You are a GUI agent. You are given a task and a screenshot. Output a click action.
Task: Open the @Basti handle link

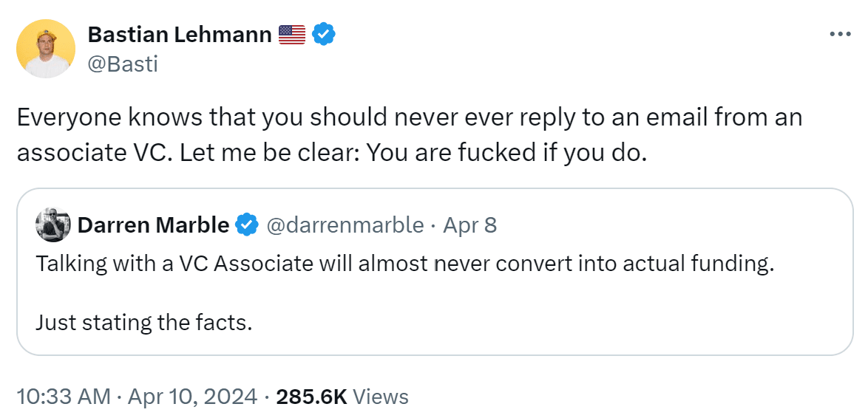click(123, 64)
